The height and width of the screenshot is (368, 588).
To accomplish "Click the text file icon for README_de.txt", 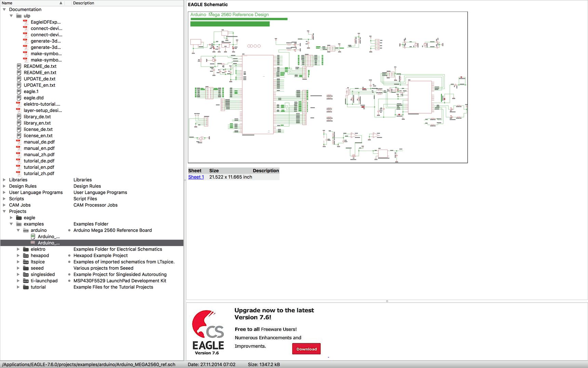I will [x=19, y=66].
